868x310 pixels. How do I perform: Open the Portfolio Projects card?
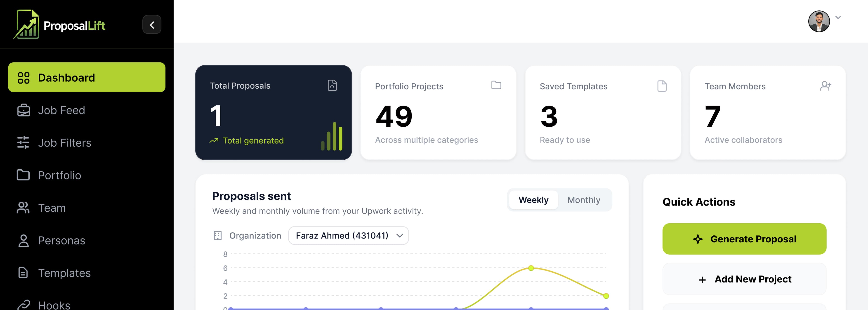pyautogui.click(x=438, y=113)
